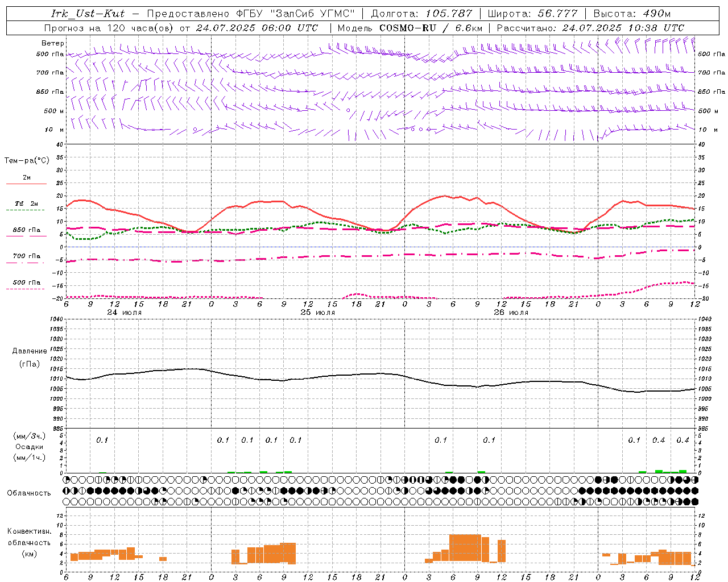This screenshot has height=582, width=728.
Task: Click the Облачность panel label
Action: tap(29, 493)
